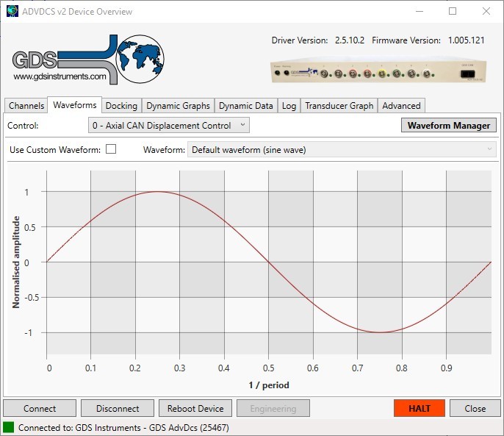Expand the Waveform selection dropdown
This screenshot has width=504, height=436.
[342, 150]
